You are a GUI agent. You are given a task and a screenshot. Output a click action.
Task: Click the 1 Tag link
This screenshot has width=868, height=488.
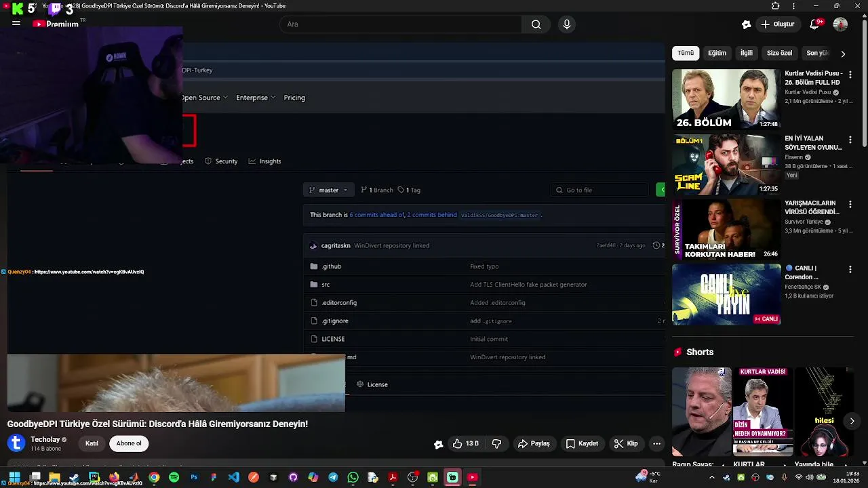(x=409, y=190)
